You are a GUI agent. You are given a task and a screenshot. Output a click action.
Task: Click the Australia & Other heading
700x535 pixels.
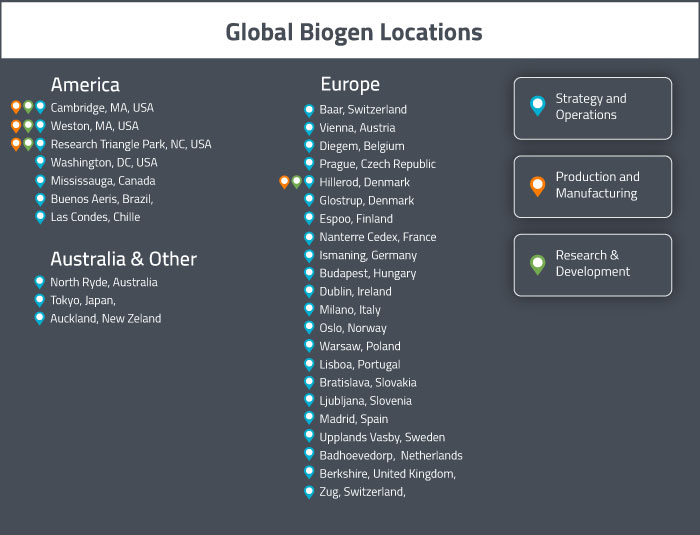point(124,259)
